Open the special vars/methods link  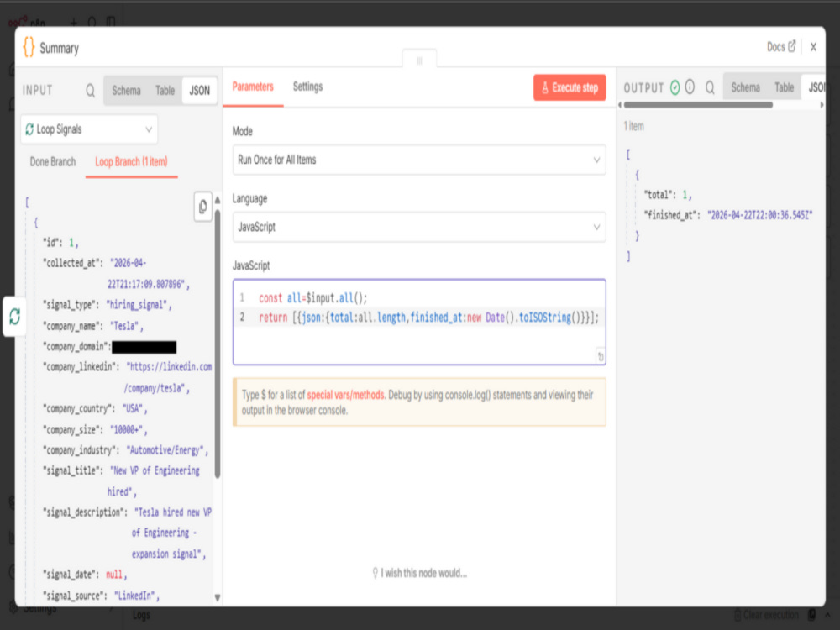pyautogui.click(x=345, y=395)
